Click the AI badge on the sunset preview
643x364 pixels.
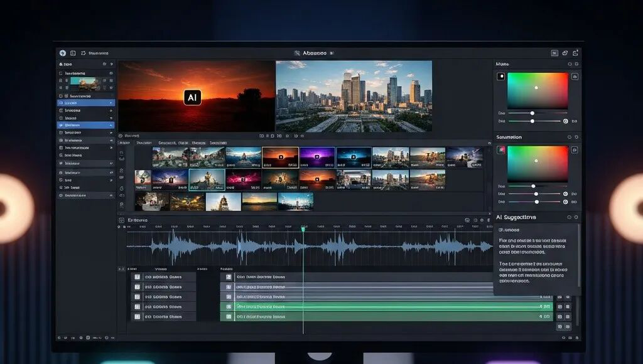coord(192,97)
